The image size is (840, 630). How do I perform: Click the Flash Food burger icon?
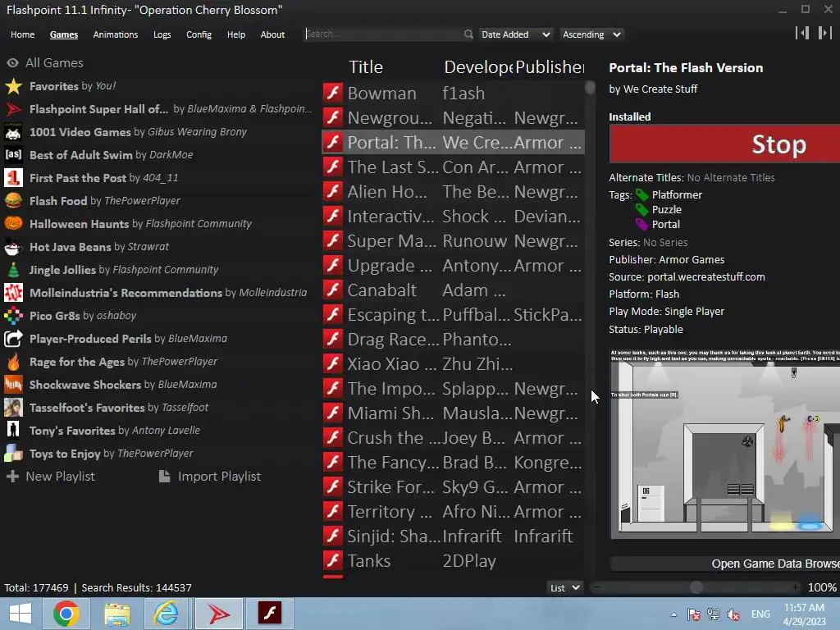pos(13,201)
